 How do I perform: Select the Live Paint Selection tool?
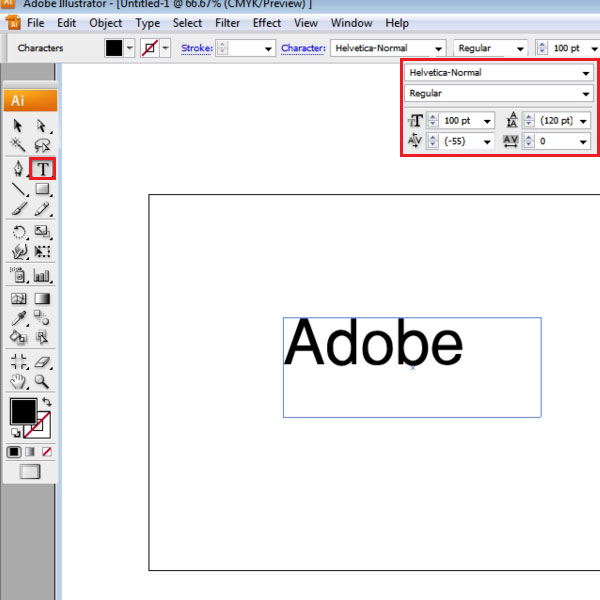(x=41, y=338)
